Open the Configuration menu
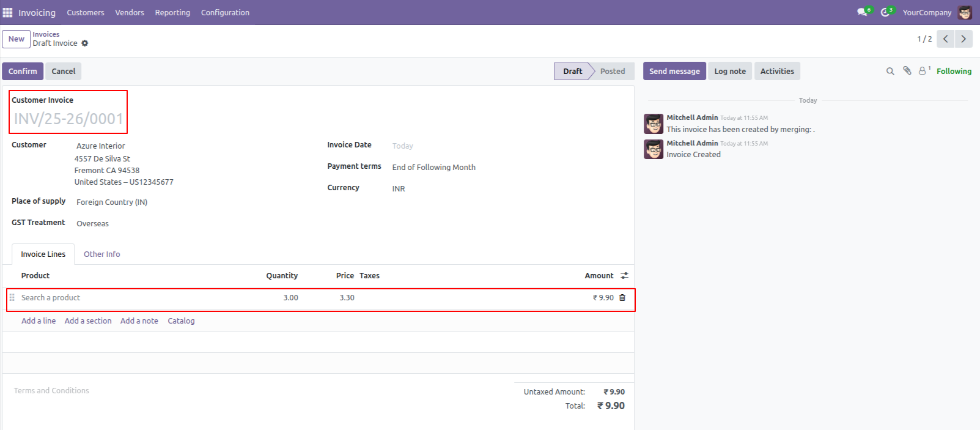 click(225, 12)
